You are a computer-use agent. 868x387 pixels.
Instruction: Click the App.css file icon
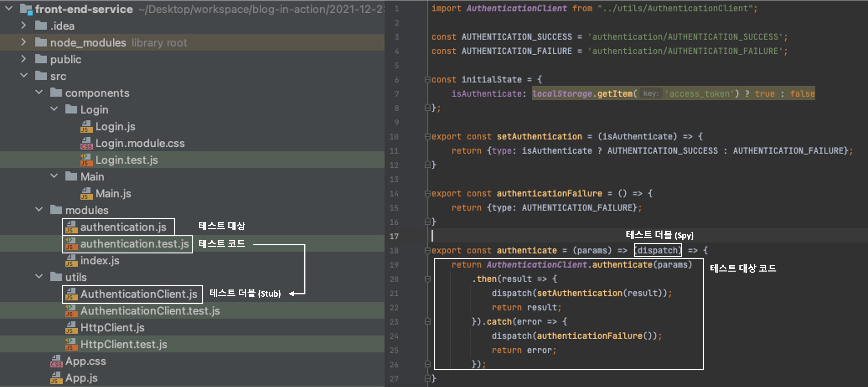[56, 361]
